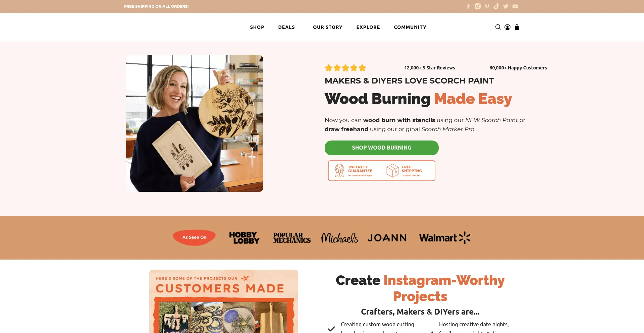Open the account profile icon
Viewport: 644px width, 333px height.
(507, 27)
